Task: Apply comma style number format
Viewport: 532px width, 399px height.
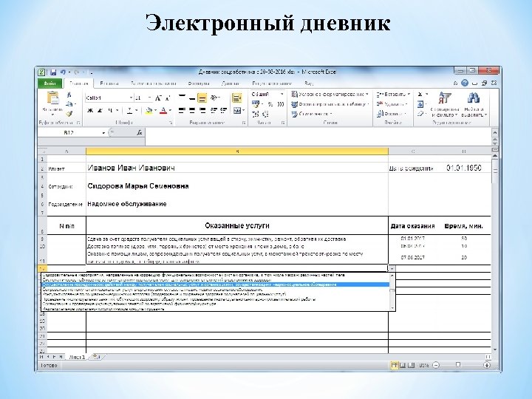Action: point(281,104)
